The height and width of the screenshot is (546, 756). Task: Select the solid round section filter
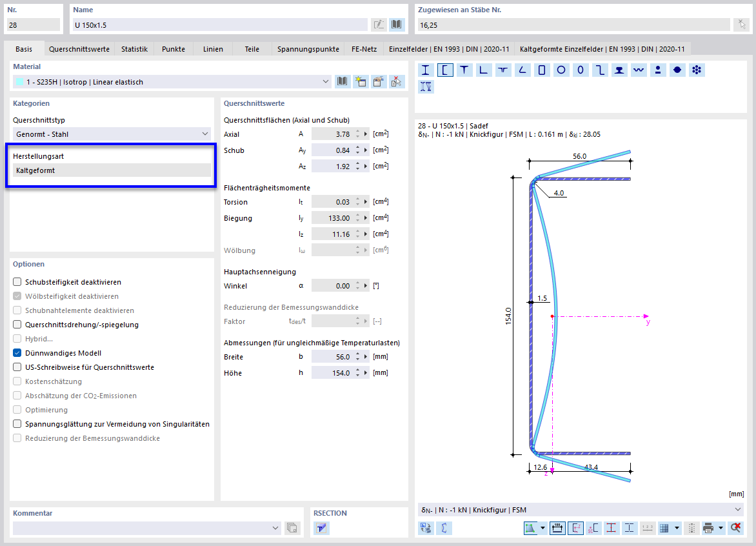point(677,70)
